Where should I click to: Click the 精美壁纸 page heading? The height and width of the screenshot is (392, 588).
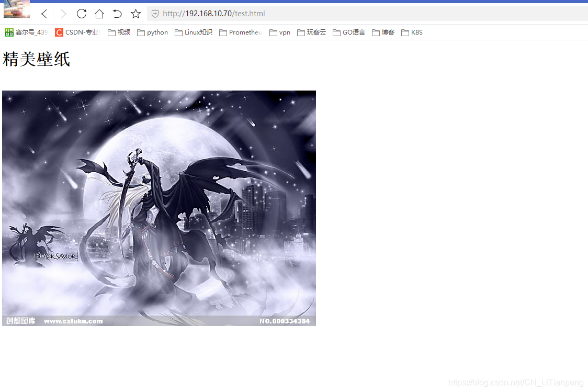(37, 59)
